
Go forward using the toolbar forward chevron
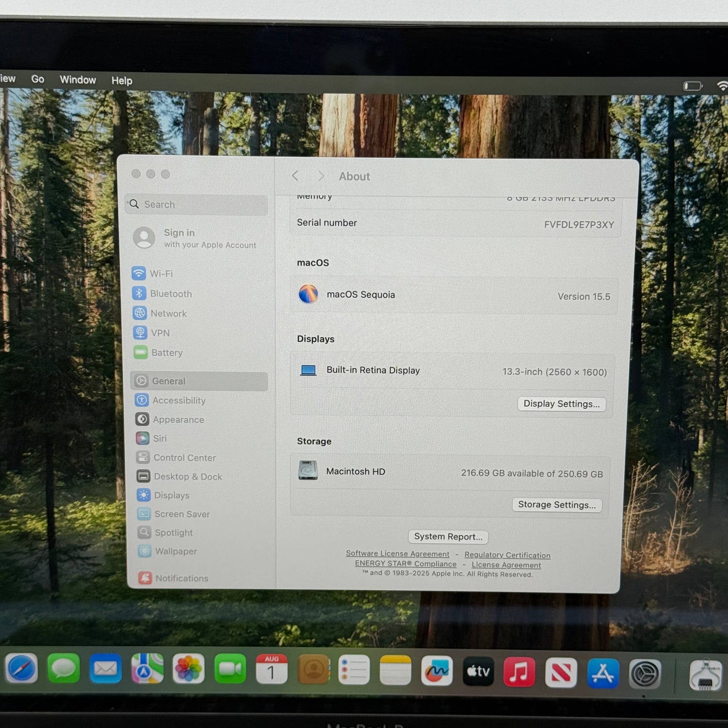321,176
